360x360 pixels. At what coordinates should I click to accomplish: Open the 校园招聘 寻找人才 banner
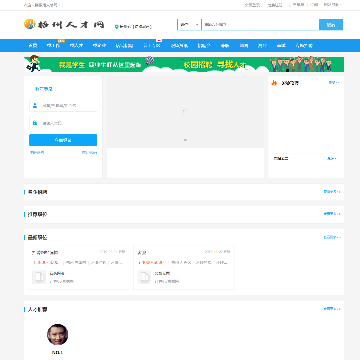261,64
